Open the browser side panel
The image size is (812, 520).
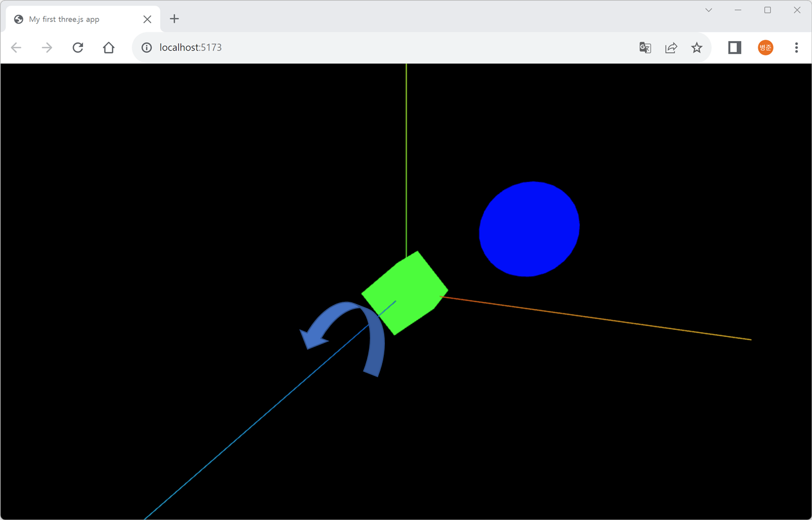tap(734, 48)
